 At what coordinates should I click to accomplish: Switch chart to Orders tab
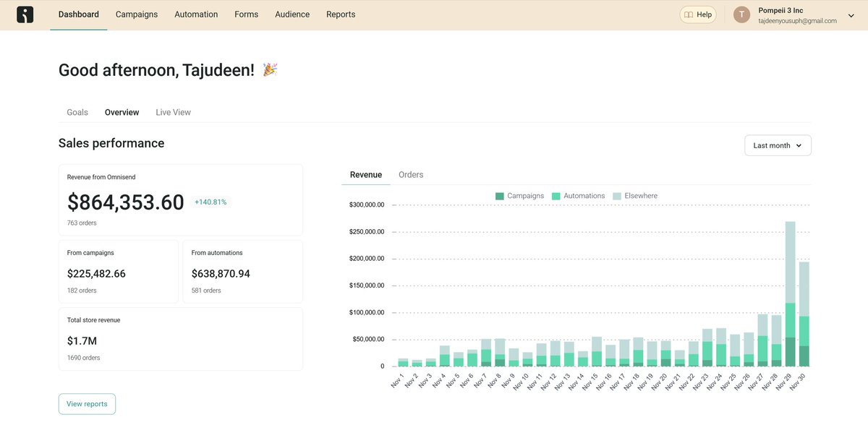411,175
